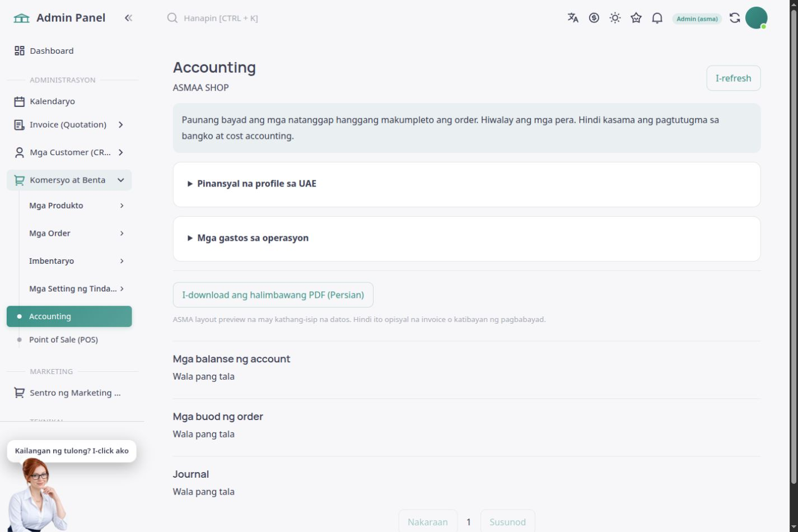
Task: Open the language translation icon
Action: coord(573,18)
